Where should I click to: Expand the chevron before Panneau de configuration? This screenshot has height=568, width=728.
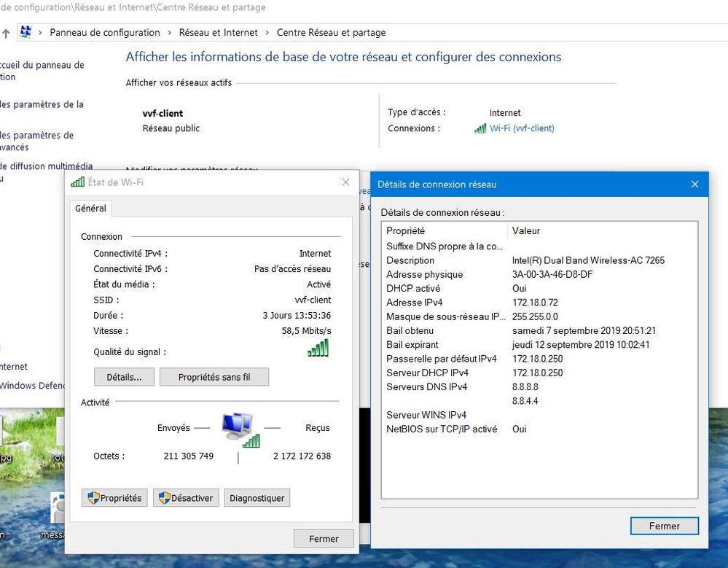coord(42,33)
